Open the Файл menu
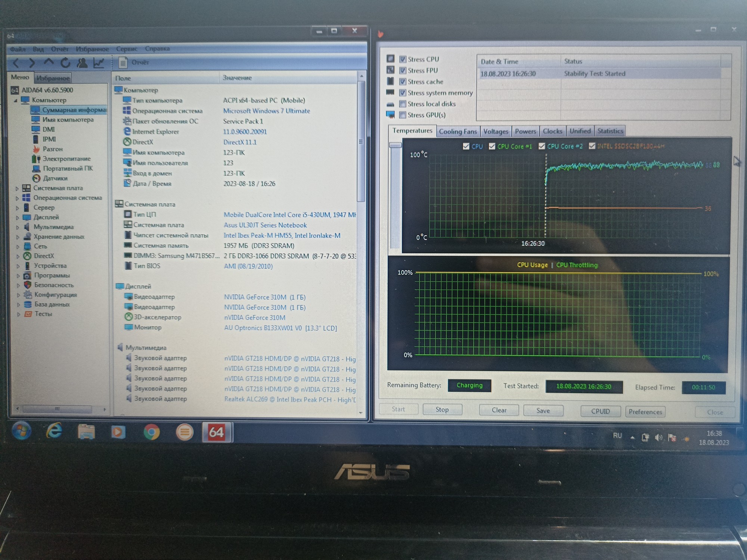The width and height of the screenshot is (747, 560). [x=18, y=49]
